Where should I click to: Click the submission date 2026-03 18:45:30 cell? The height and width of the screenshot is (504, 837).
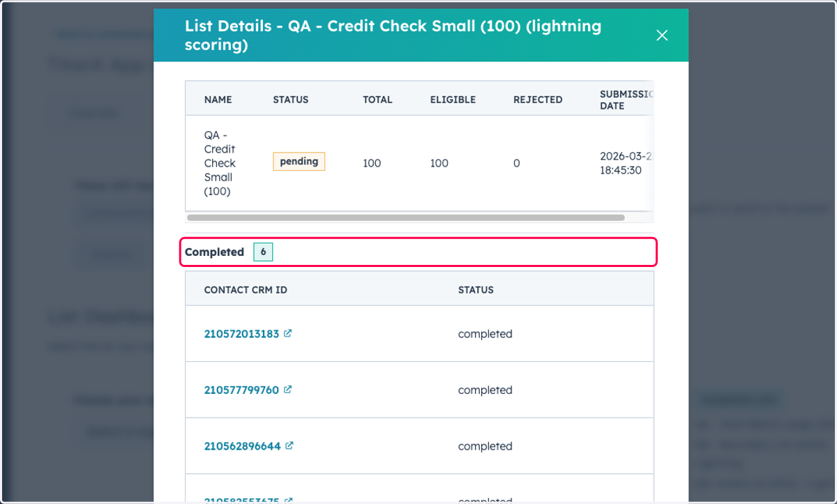point(626,163)
